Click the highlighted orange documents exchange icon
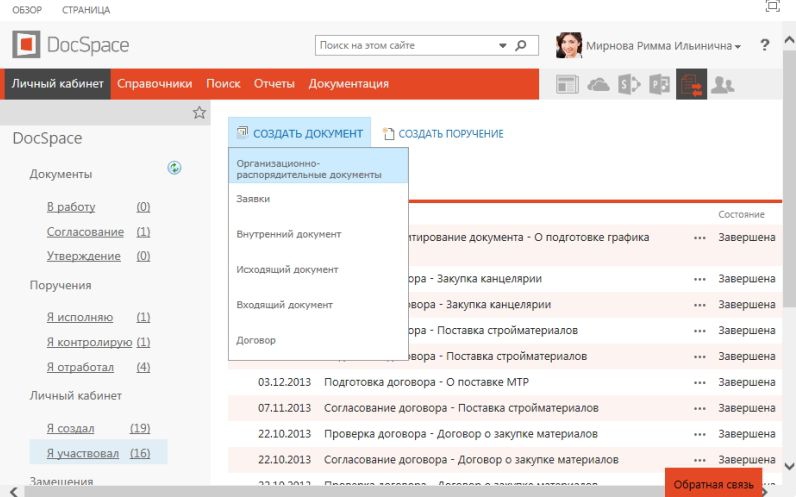 coord(691,84)
